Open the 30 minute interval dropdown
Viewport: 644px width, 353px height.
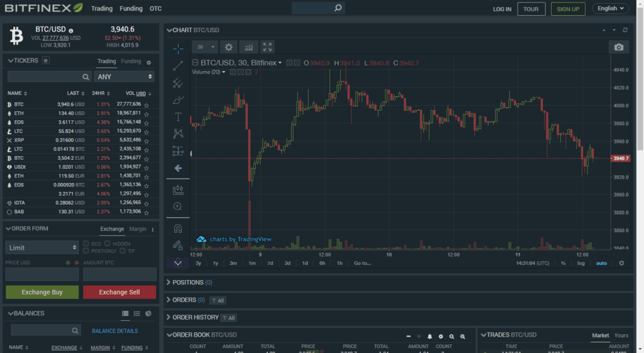coord(204,47)
